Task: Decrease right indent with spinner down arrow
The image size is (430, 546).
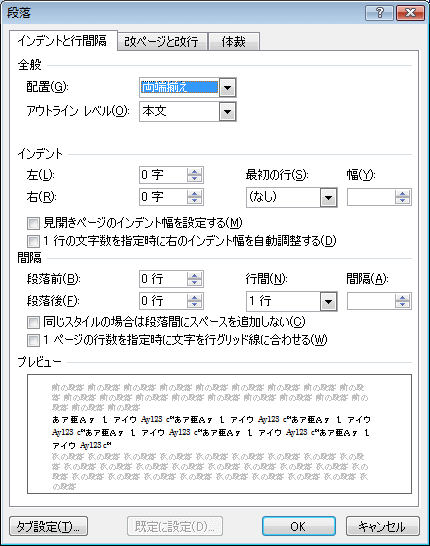Action: click(x=194, y=201)
